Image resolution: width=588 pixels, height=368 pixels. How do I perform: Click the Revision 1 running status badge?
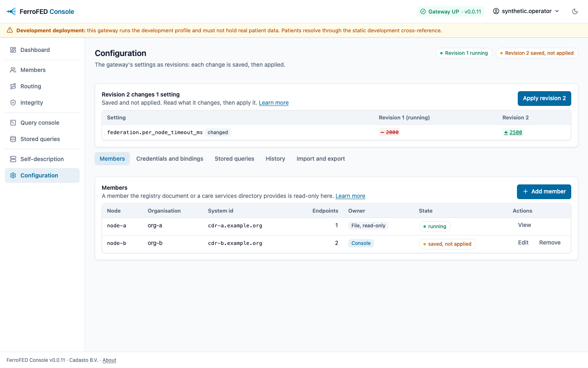pyautogui.click(x=464, y=53)
